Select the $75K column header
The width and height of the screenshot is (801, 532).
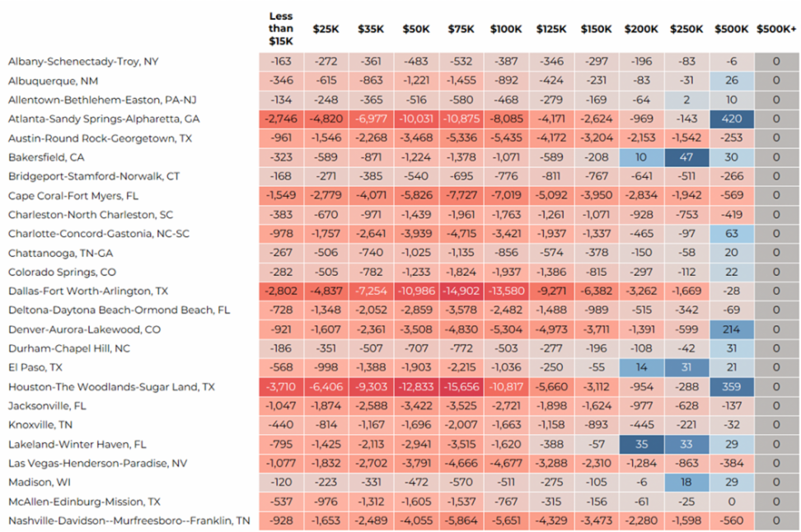tap(461, 29)
